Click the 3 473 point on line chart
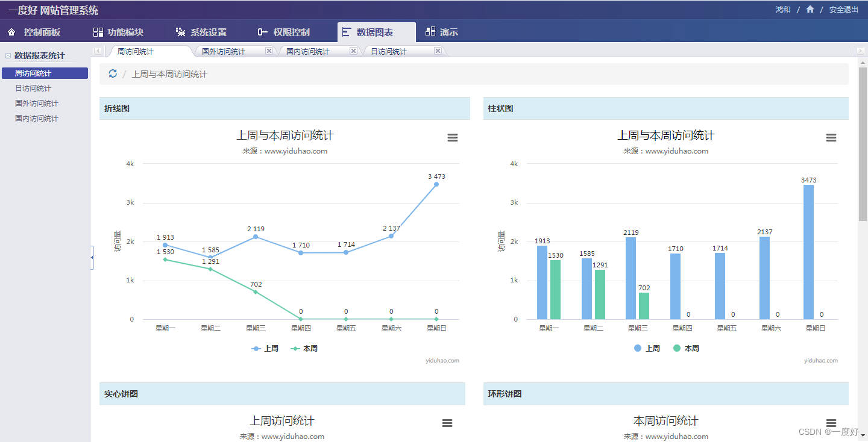Screen dimensions: 868x442 point(436,184)
